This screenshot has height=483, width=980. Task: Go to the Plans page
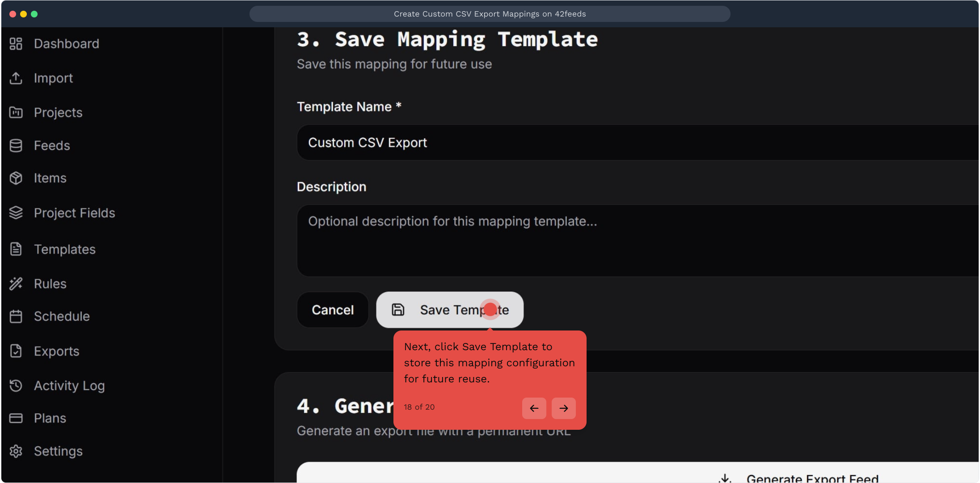pos(50,418)
